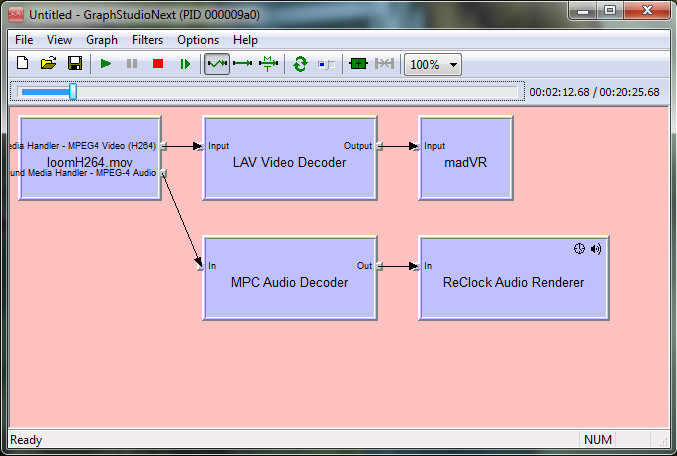Open the File menu
Image resolution: width=677 pixels, height=456 pixels.
click(x=24, y=40)
